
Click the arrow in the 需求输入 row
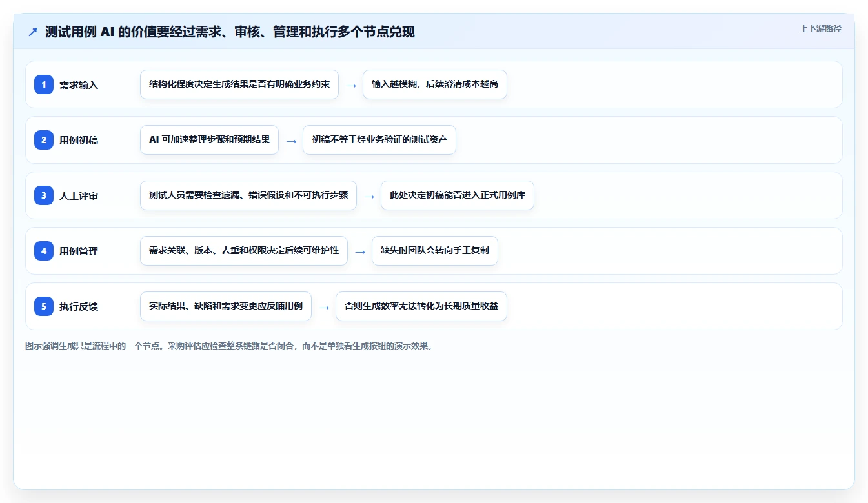tap(351, 85)
